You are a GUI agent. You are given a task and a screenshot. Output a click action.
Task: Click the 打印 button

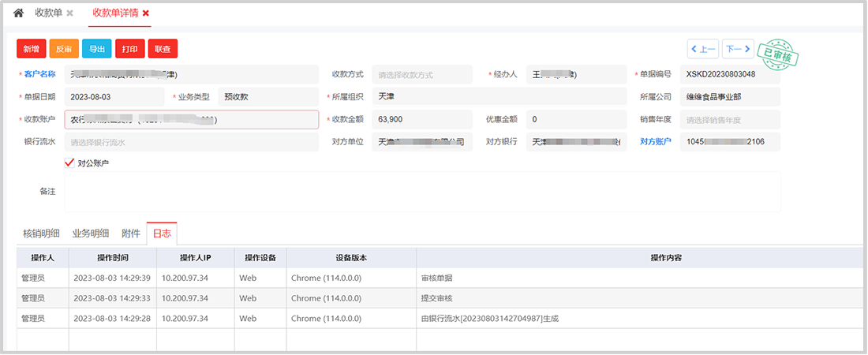click(129, 49)
